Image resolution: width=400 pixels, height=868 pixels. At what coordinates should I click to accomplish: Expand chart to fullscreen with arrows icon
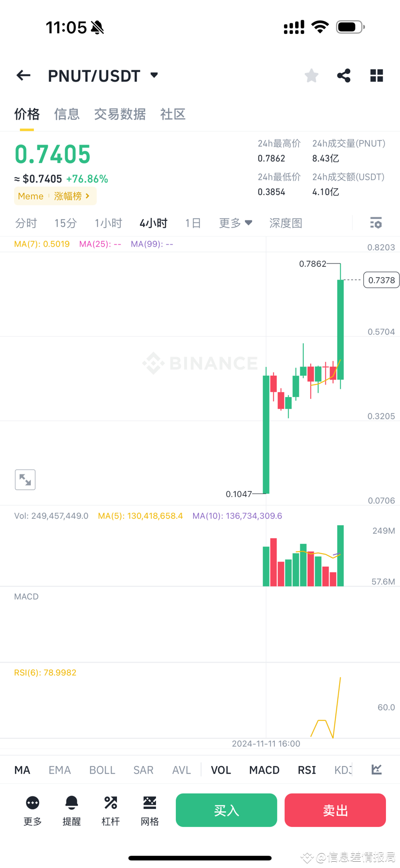25,480
